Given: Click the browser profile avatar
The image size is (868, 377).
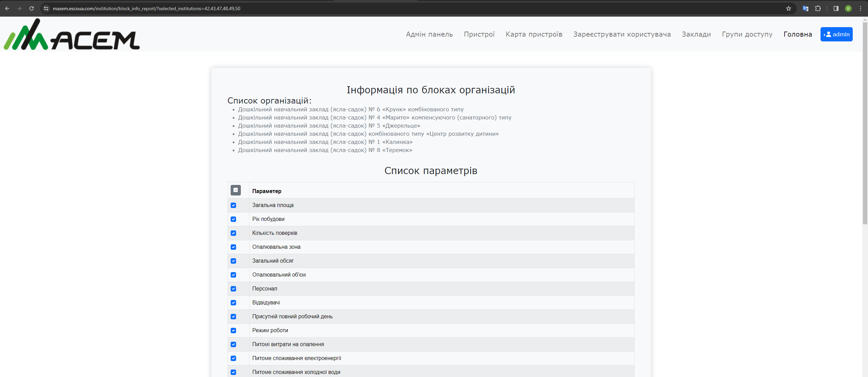Looking at the screenshot, I should click(848, 8).
